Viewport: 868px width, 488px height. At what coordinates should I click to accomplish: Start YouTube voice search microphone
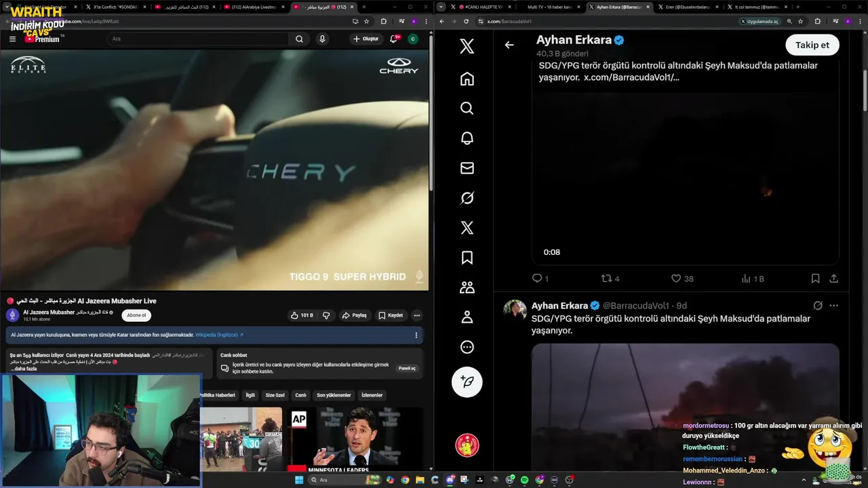point(322,39)
